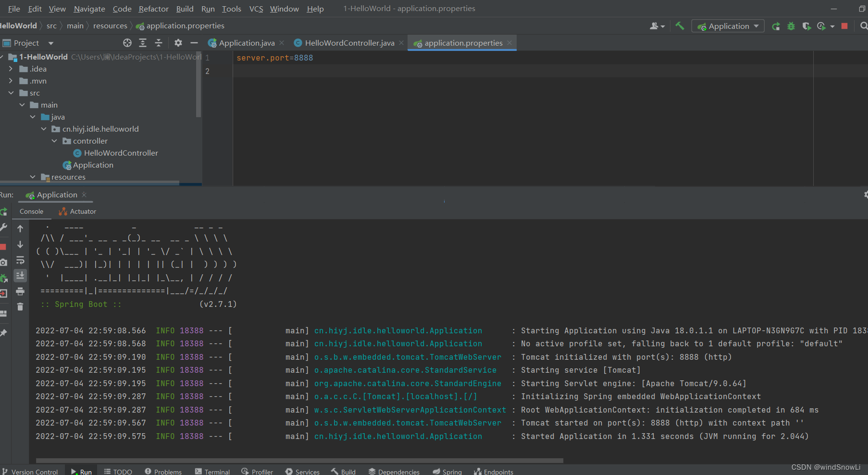Expand the .idea folder
This screenshot has height=475, width=868.
[x=11, y=69]
